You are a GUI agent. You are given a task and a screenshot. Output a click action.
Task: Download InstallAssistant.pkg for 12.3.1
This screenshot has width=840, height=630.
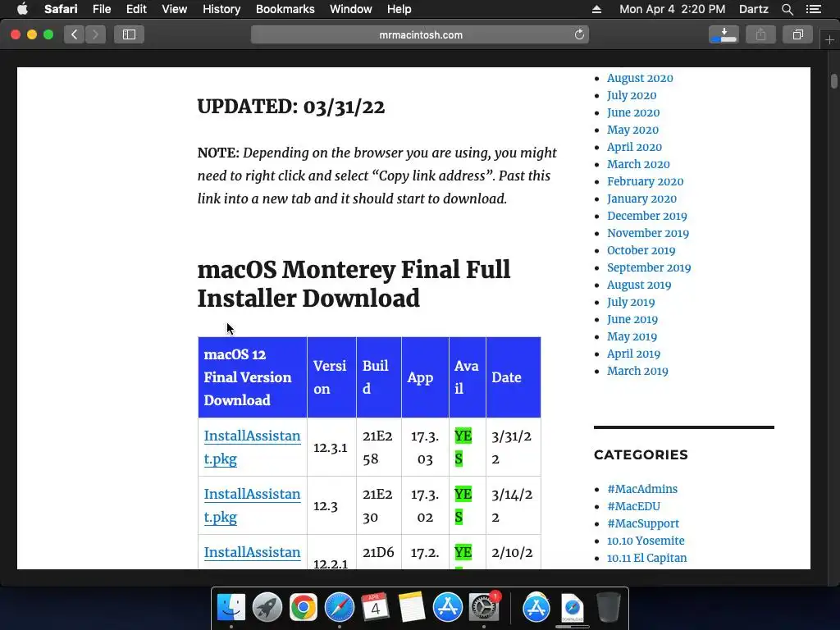point(252,447)
